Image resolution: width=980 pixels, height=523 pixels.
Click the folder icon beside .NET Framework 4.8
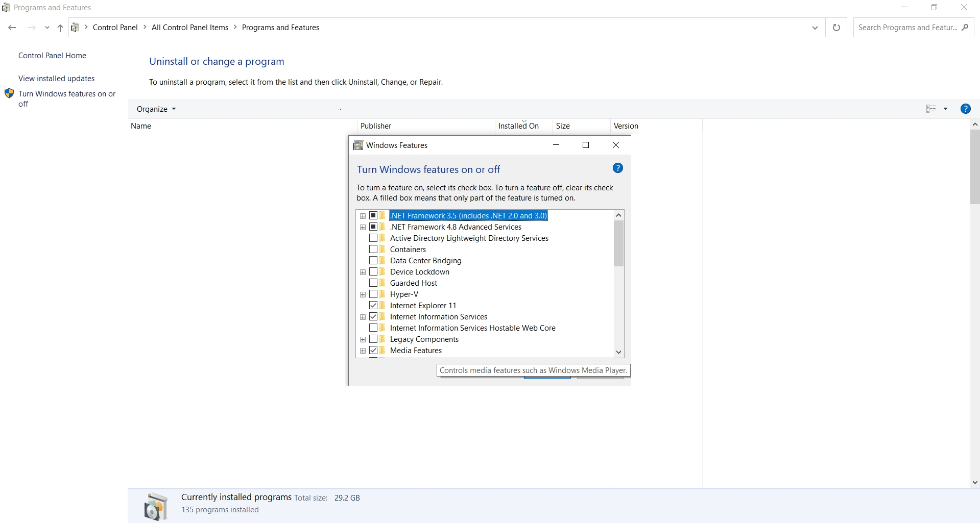pos(383,227)
